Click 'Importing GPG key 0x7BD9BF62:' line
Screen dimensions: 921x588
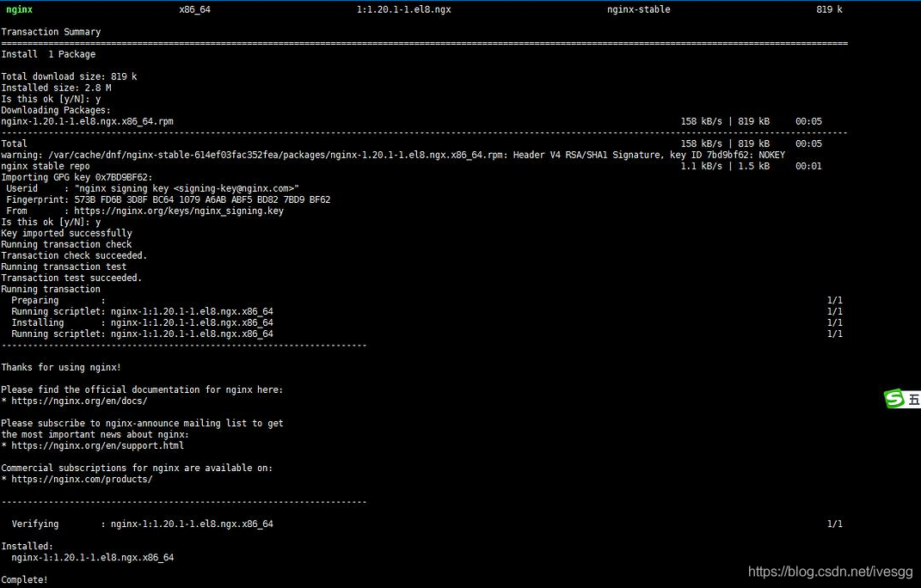77,177
